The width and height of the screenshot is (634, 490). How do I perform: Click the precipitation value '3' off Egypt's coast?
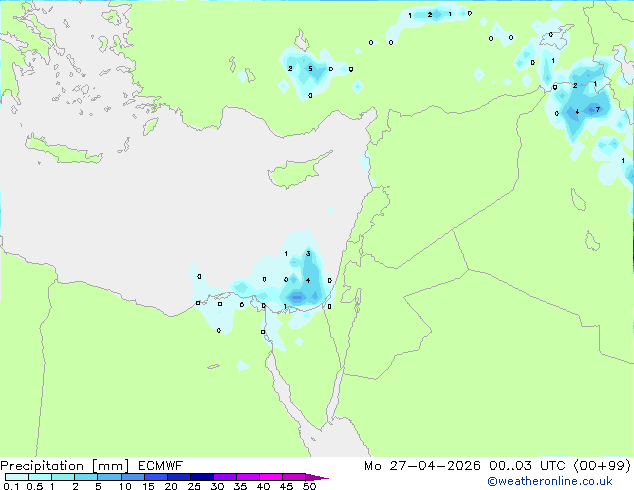coord(308,253)
